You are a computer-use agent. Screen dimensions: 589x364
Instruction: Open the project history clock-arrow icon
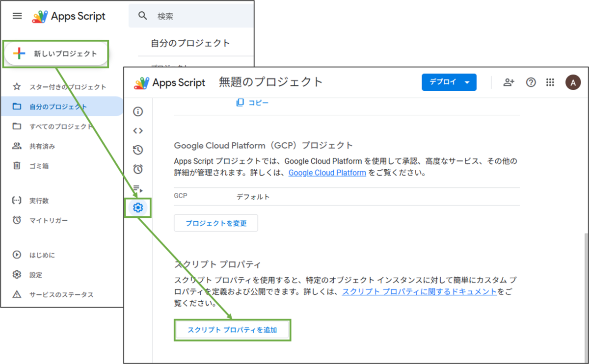click(x=138, y=150)
